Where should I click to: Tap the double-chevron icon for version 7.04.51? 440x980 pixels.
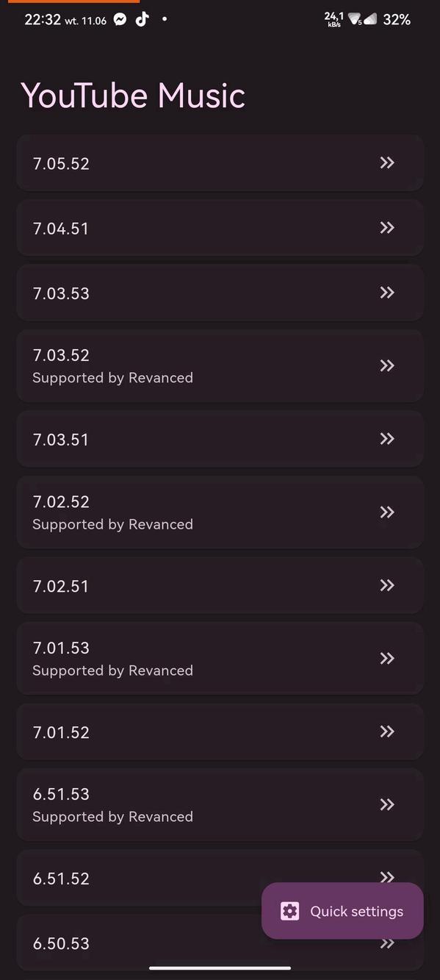(x=387, y=227)
